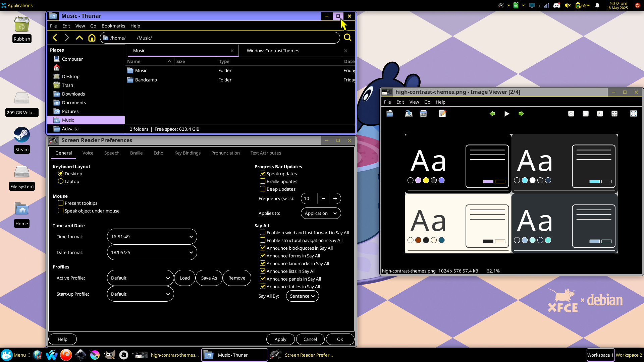
Task: Open Start-up Profile dropdown
Action: [140, 294]
